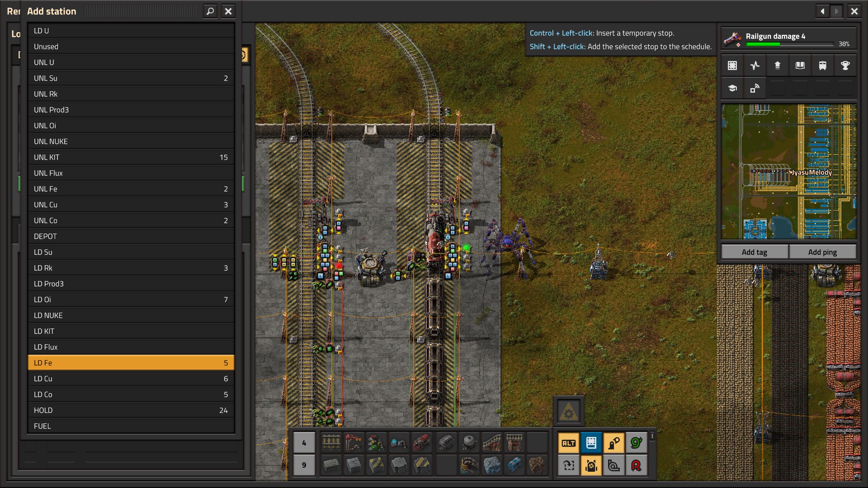Click the Add ping button
868x488 pixels.
tap(822, 252)
